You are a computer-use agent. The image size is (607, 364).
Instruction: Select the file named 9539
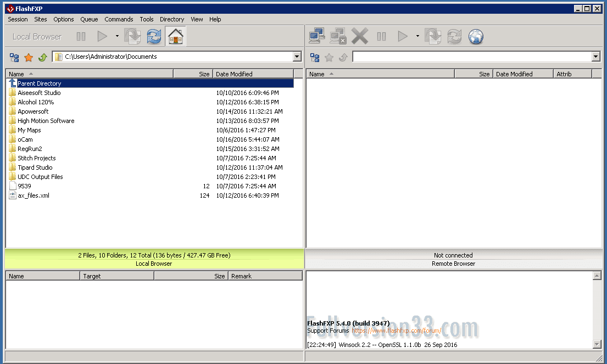tap(151, 186)
